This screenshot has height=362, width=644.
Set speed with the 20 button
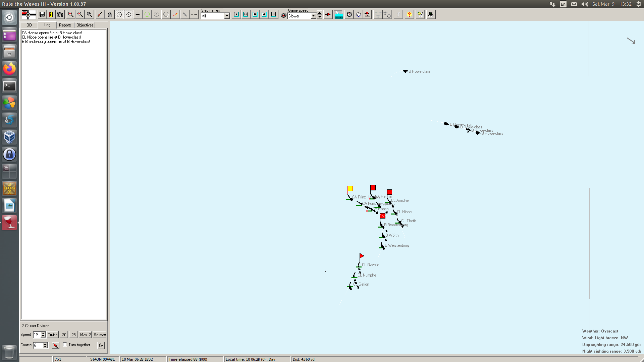[x=64, y=335]
